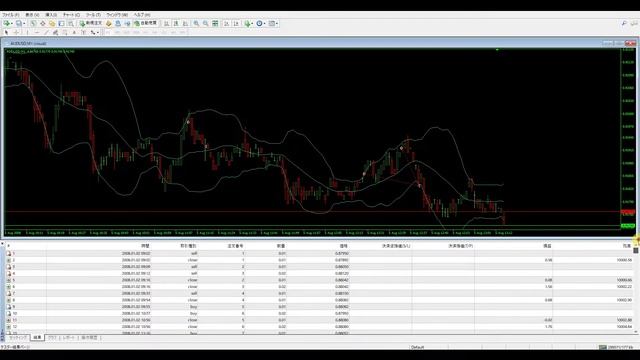Select the Text Label tool
640x360 pixels.
pos(83,32)
